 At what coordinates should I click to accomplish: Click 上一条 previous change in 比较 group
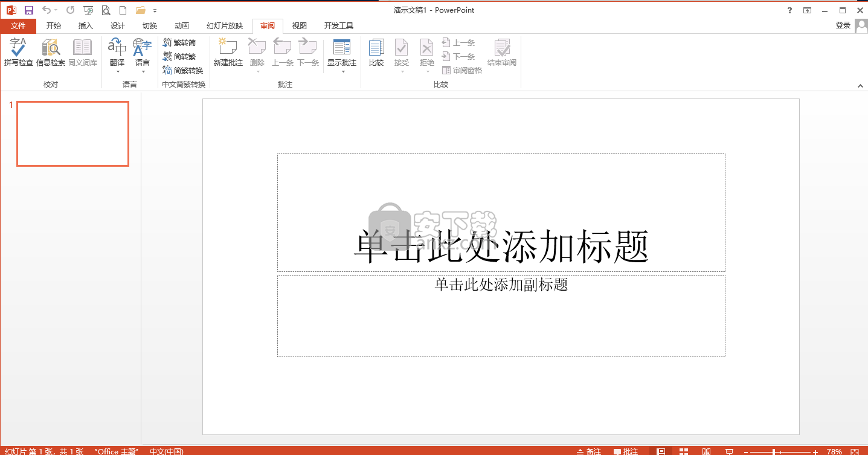(458, 43)
